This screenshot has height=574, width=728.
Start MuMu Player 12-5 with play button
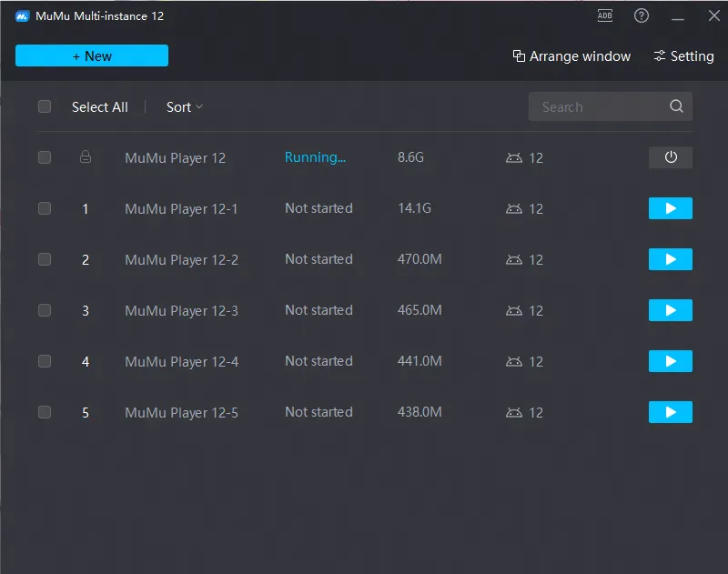pos(670,412)
